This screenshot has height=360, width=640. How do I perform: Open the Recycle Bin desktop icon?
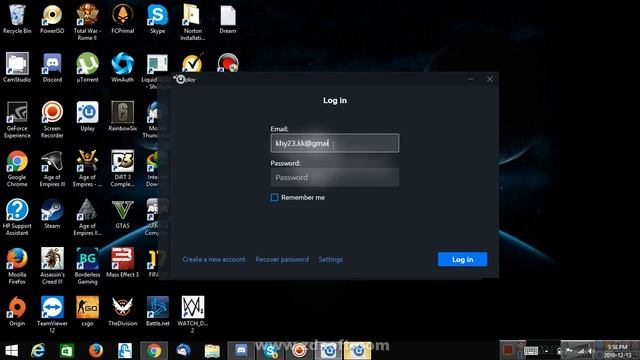pos(17,19)
